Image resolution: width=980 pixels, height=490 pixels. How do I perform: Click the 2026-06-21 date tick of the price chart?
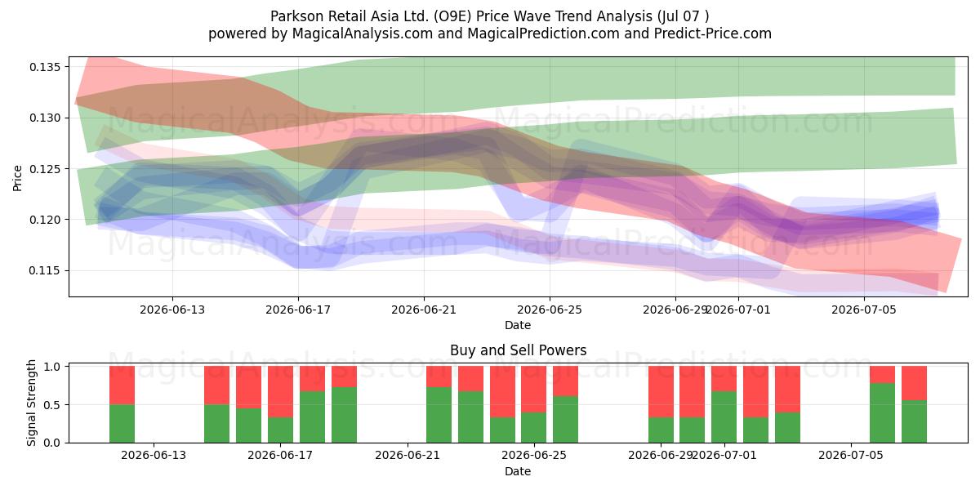[424, 310]
